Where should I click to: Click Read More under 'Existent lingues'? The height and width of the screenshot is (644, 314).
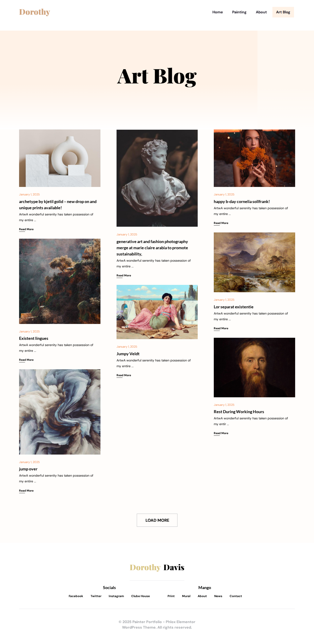click(26, 360)
